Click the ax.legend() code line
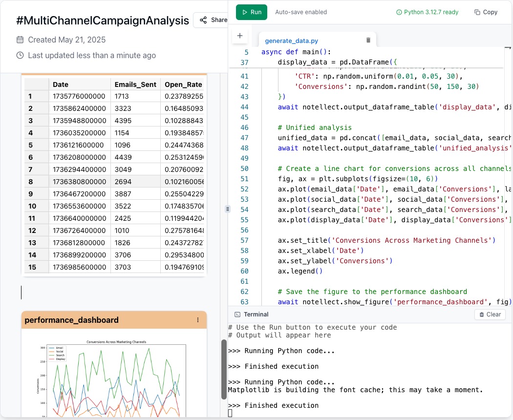Image resolution: width=513 pixels, height=420 pixels. click(x=300, y=271)
